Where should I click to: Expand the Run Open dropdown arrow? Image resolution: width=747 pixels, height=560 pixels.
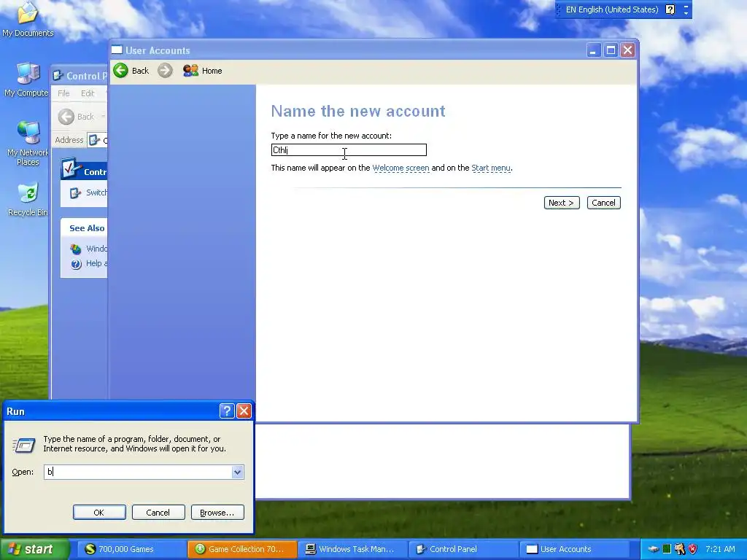point(237,472)
